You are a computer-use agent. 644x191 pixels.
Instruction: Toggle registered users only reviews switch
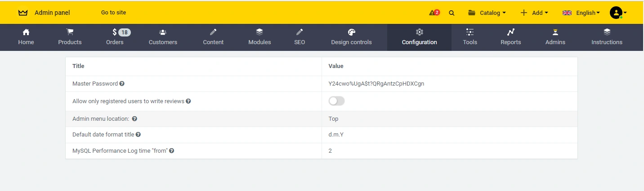click(x=336, y=101)
